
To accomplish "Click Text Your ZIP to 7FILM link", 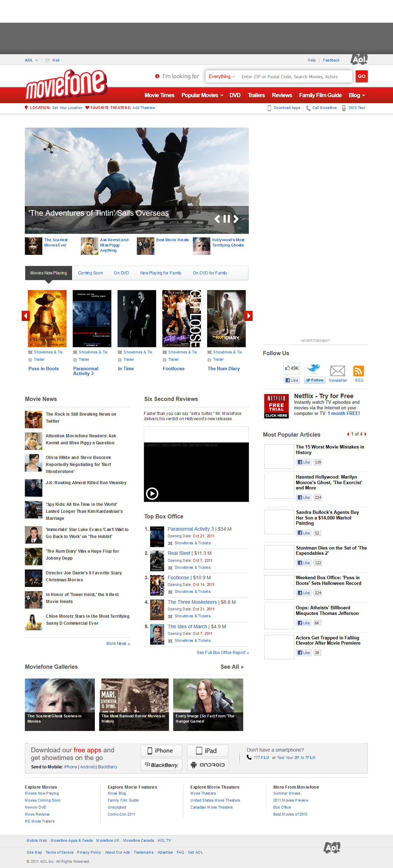I will pos(296,758).
